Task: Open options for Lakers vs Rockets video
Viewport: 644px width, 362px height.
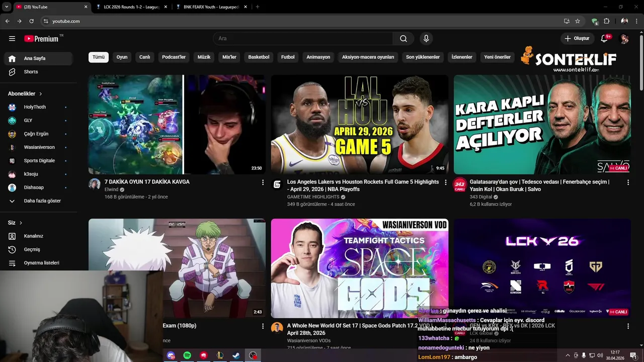Action: (445, 183)
